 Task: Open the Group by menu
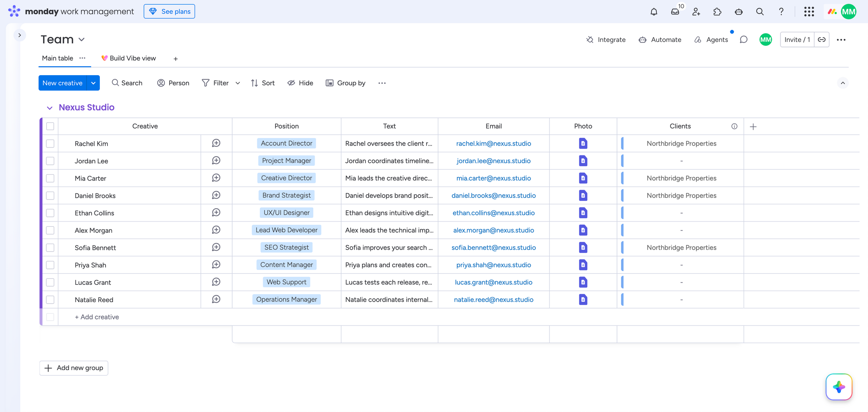point(346,83)
